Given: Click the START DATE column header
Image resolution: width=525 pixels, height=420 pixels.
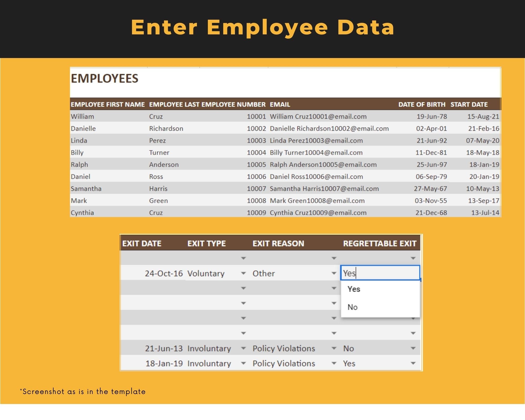Looking at the screenshot, I should pyautogui.click(x=469, y=104).
